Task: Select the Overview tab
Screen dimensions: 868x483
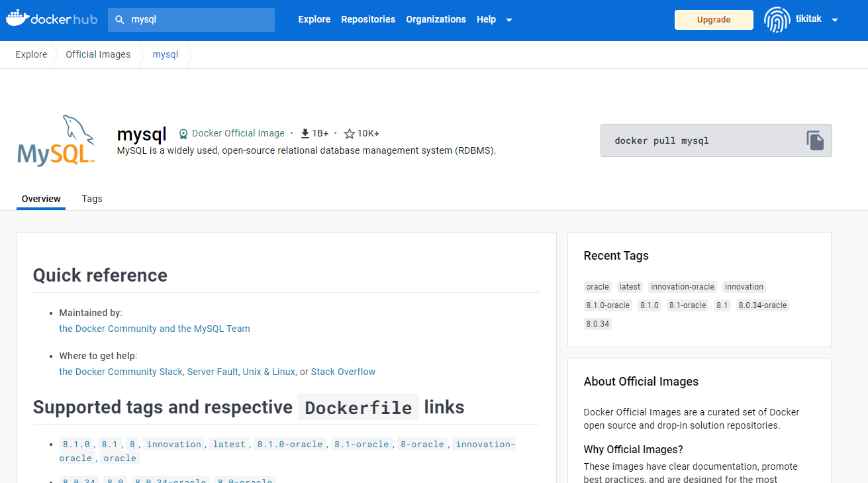Action: [41, 199]
